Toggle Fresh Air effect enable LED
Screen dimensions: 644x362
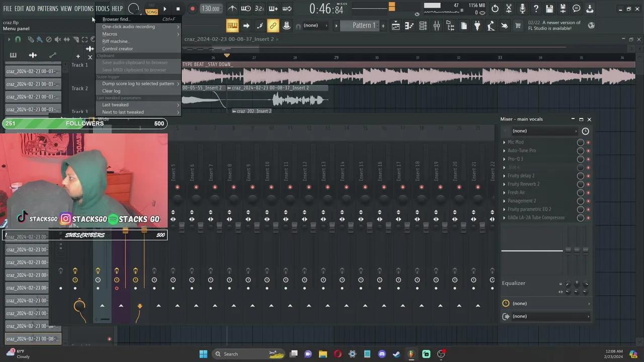click(588, 193)
